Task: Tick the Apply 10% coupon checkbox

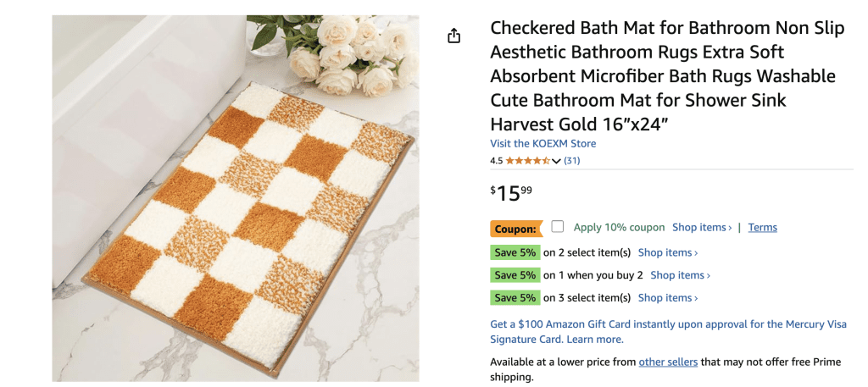Action: [558, 227]
